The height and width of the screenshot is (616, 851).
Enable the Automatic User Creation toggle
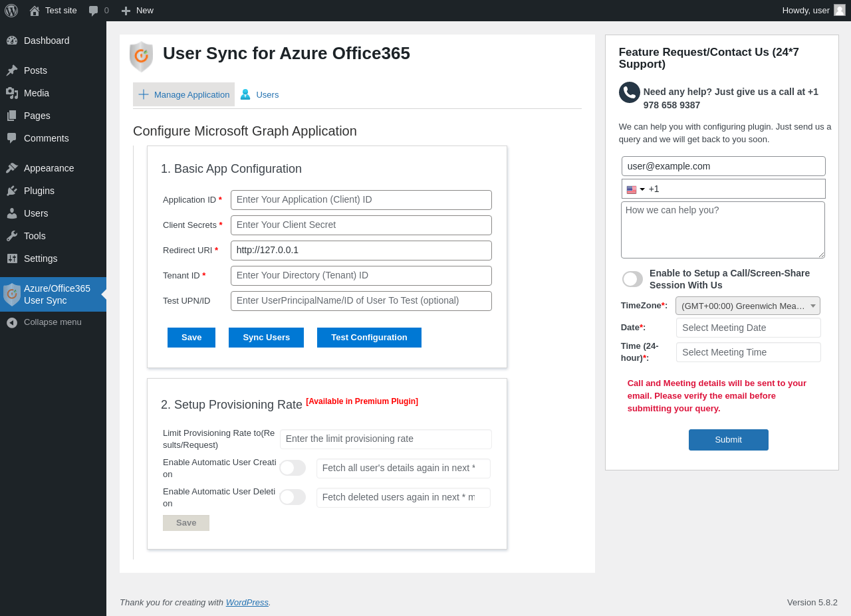293,468
